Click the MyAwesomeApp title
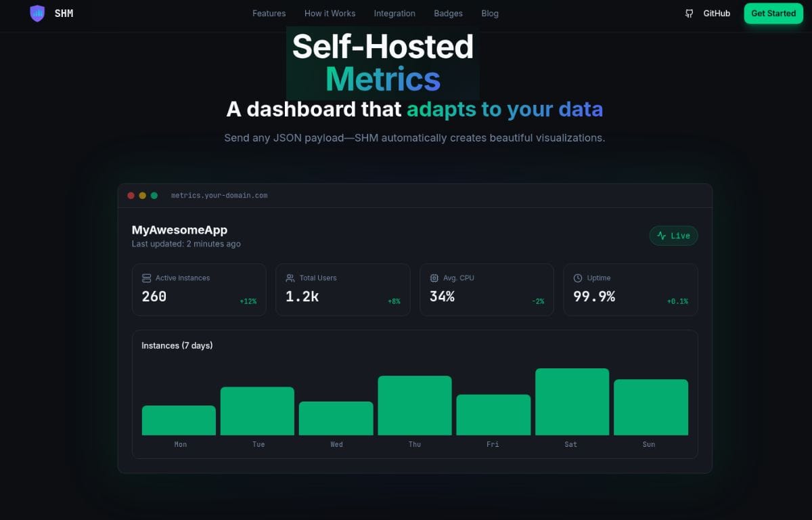The image size is (812, 520). tap(179, 230)
